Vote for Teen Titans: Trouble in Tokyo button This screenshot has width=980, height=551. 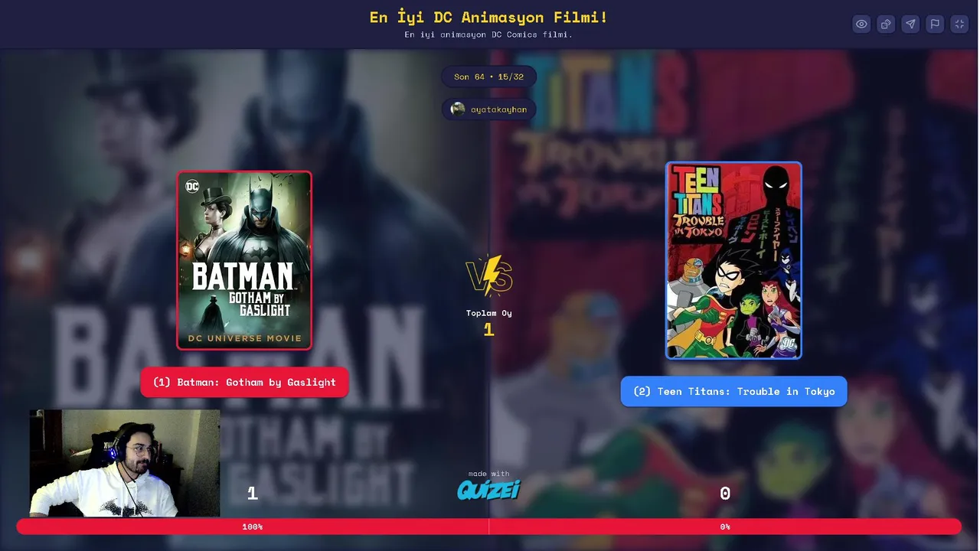[x=733, y=391]
